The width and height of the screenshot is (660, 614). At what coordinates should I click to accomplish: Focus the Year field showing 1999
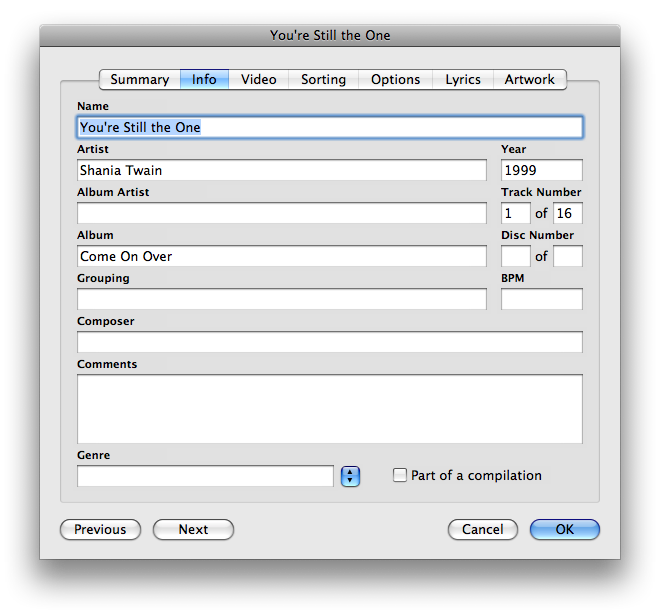pyautogui.click(x=542, y=170)
